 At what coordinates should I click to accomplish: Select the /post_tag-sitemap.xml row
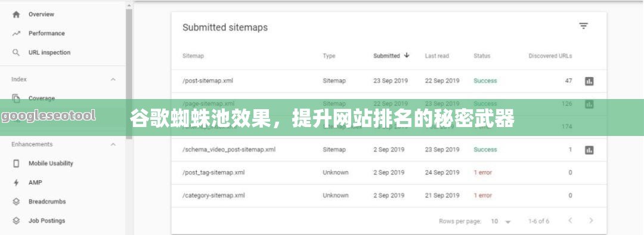click(x=389, y=172)
